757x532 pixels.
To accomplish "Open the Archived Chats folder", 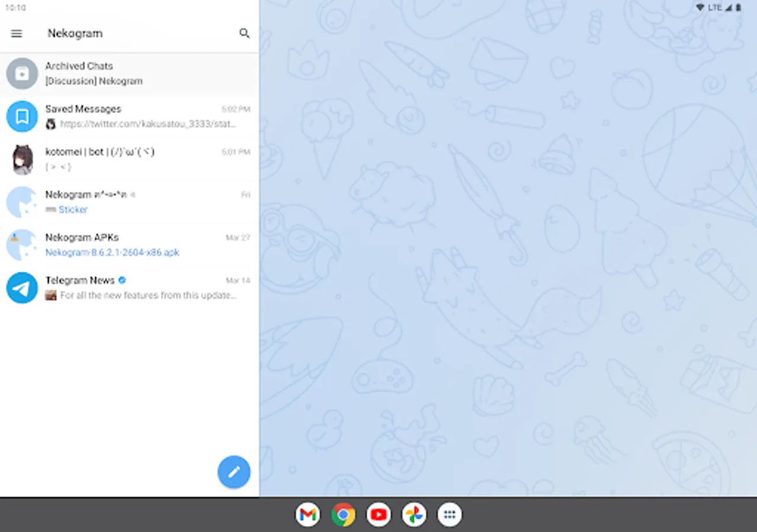I will (x=130, y=74).
